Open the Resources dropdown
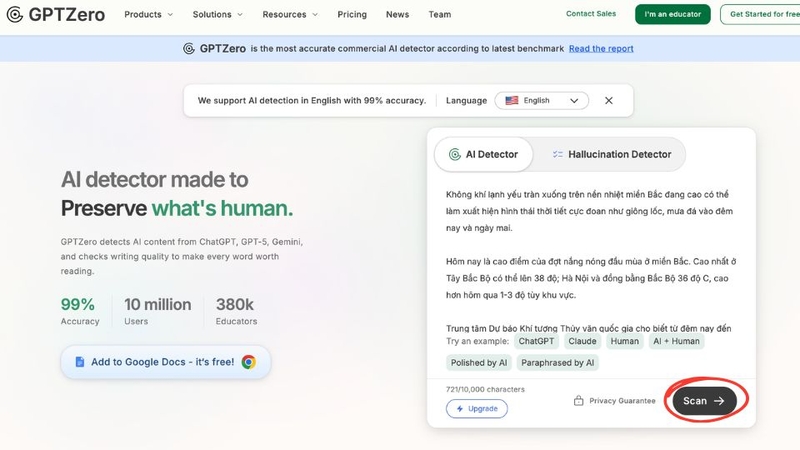 point(290,14)
